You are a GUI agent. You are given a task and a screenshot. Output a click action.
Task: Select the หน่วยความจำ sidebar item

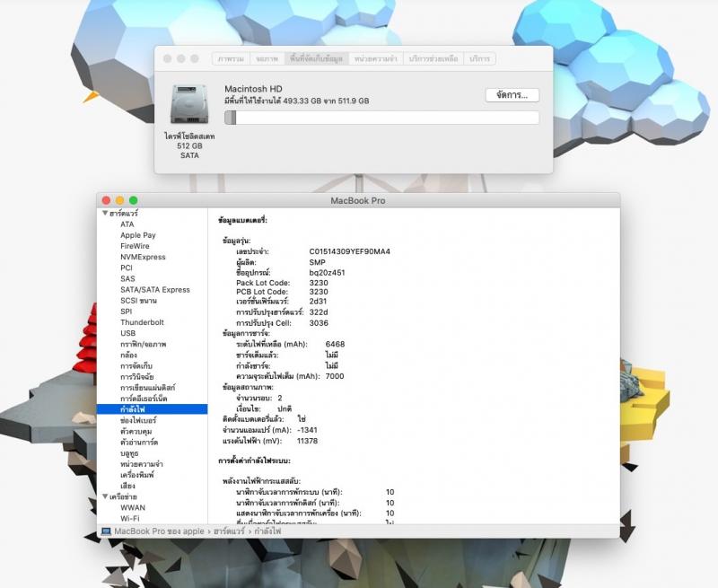[x=142, y=464]
